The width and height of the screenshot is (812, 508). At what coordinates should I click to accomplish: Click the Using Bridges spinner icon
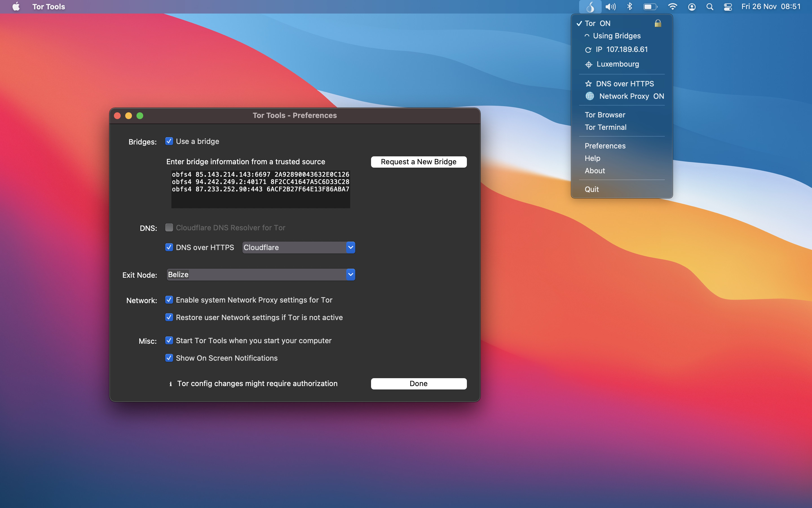click(x=587, y=36)
